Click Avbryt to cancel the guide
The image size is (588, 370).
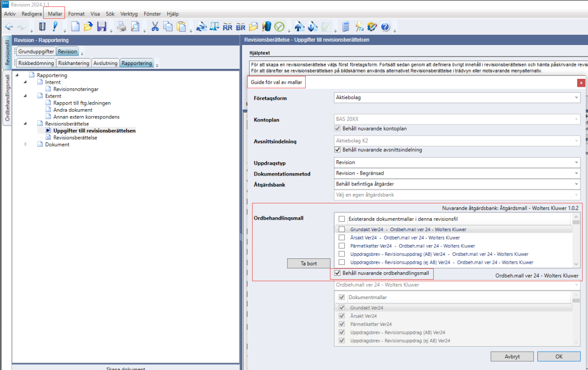512,357
